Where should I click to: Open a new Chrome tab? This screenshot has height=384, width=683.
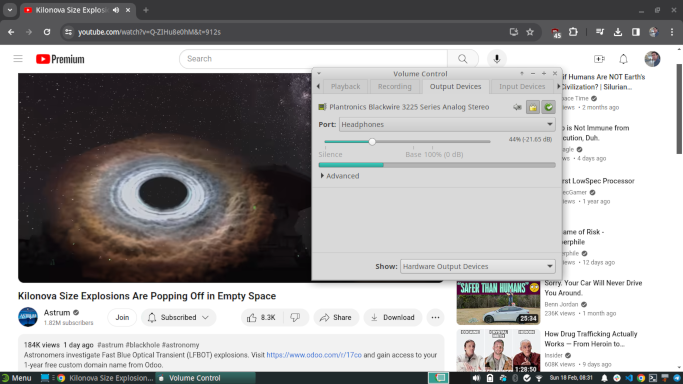coord(146,10)
